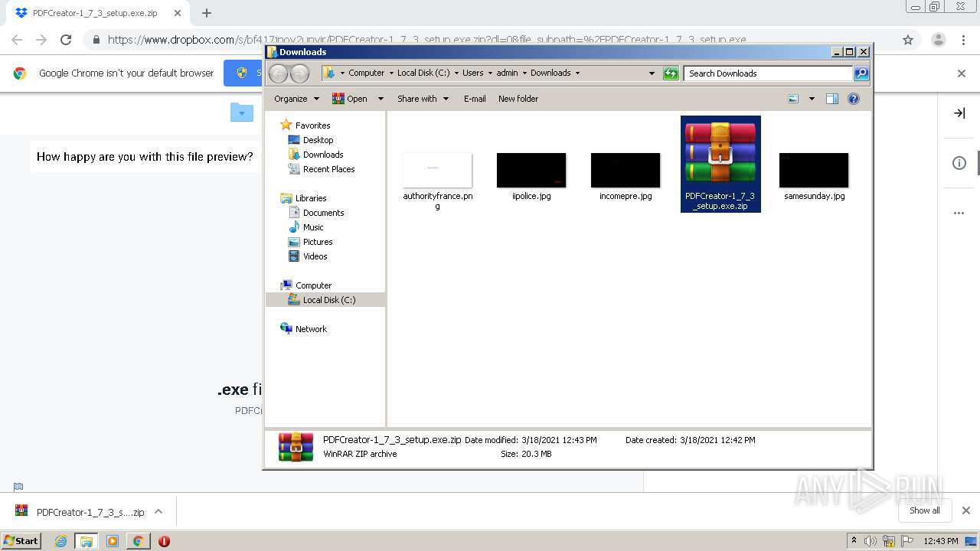Open Explorer help icon
Image resolution: width=980 pixels, height=551 pixels.
pos(854,99)
